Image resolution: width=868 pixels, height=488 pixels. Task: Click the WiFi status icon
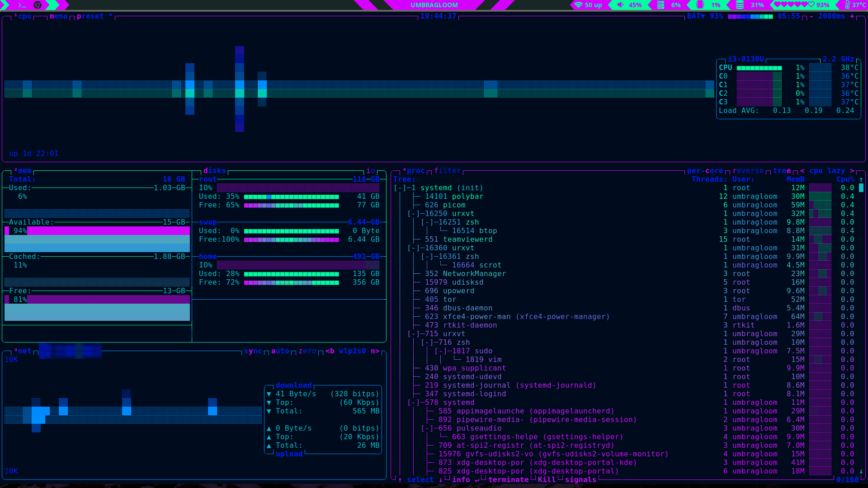[578, 5]
